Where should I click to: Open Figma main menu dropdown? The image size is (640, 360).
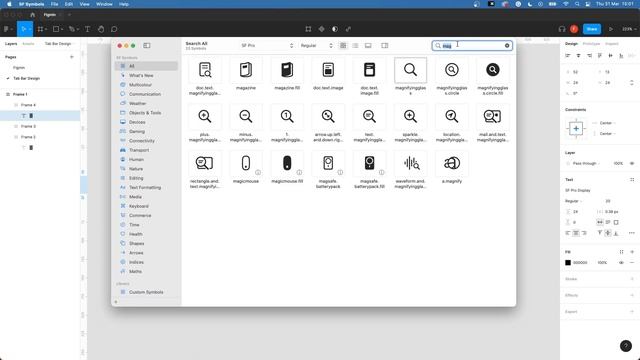click(8, 29)
